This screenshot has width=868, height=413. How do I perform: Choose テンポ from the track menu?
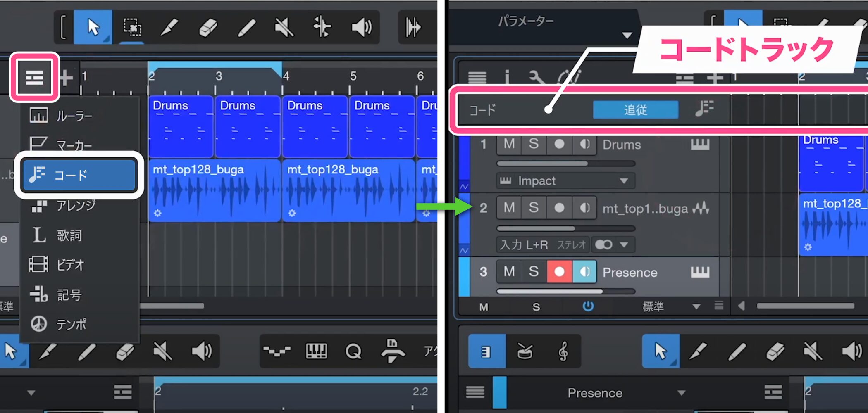coord(71,324)
